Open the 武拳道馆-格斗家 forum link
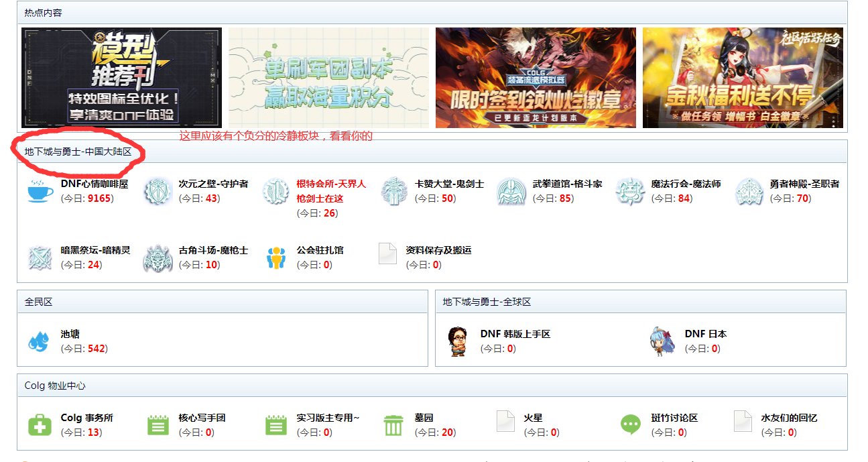The width and height of the screenshot is (868, 462). [x=567, y=184]
